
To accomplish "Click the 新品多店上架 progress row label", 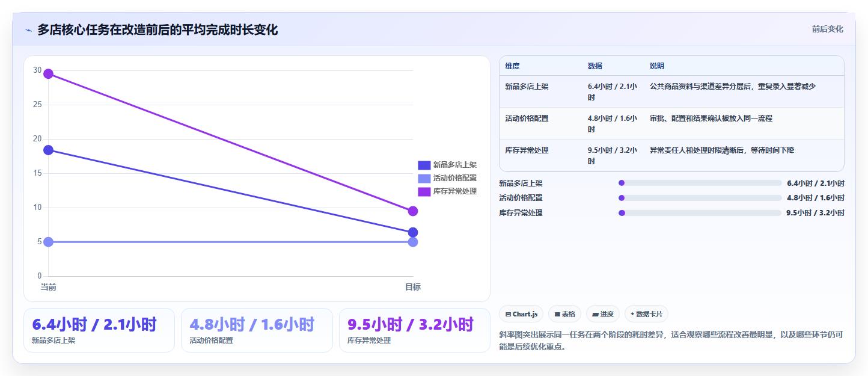I will click(x=521, y=183).
